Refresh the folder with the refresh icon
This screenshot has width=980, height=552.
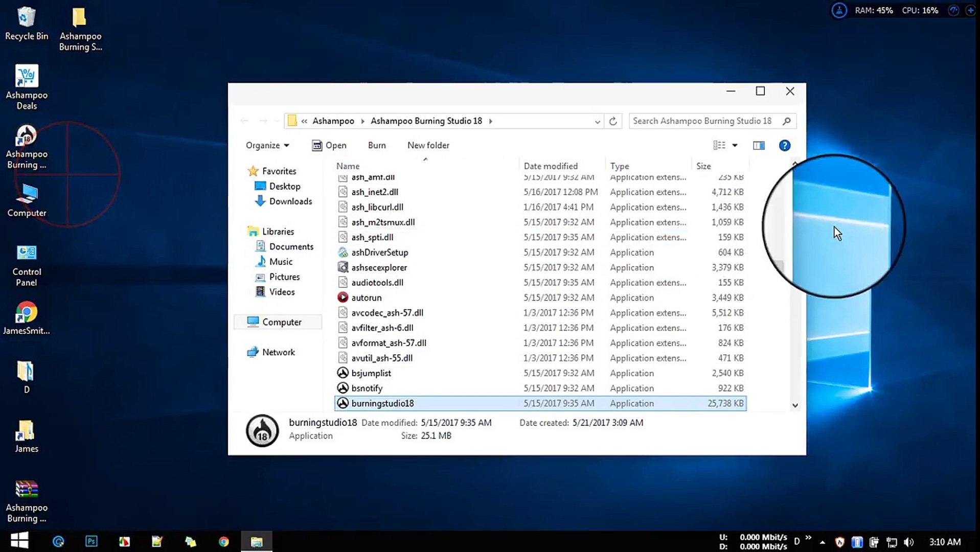click(612, 121)
